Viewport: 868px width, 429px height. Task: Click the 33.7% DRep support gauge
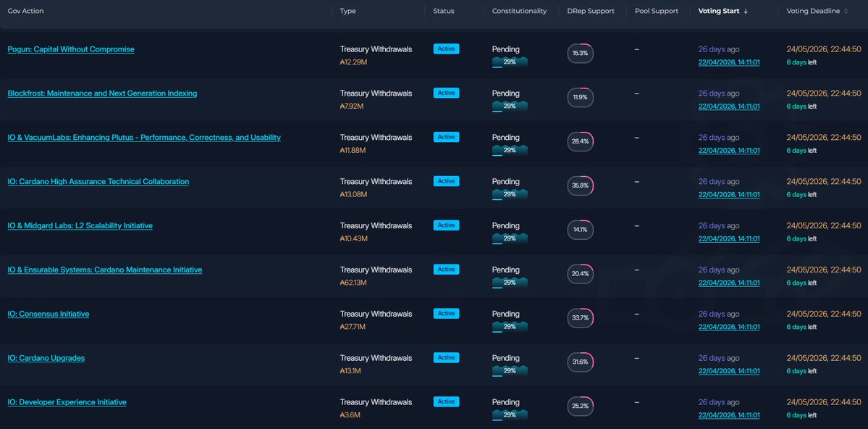(x=580, y=318)
